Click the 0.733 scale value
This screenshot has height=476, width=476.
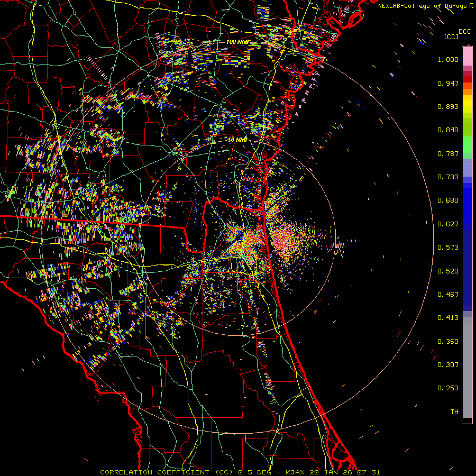(x=448, y=177)
